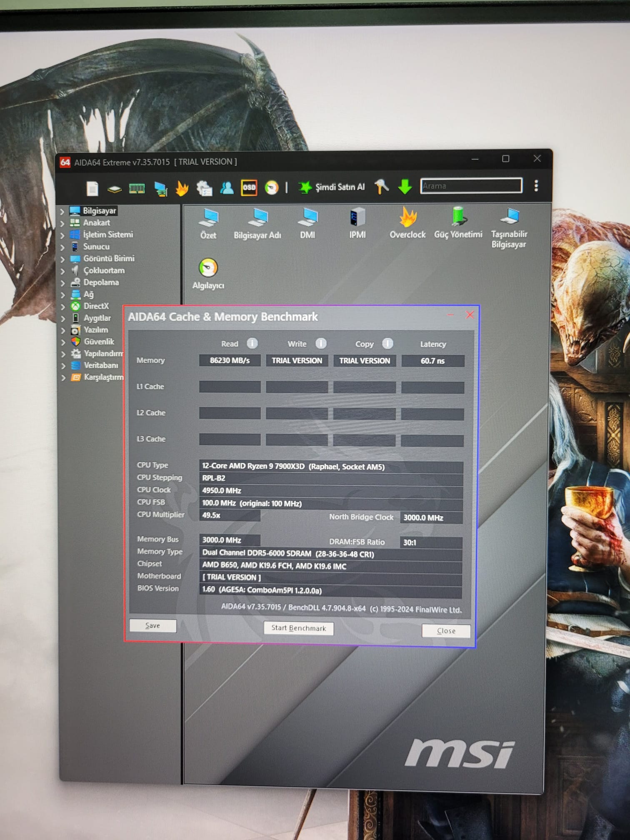Viewport: 630px width, 840px height.
Task: Click the computers-with-document toolbar icon
Action: (204, 188)
